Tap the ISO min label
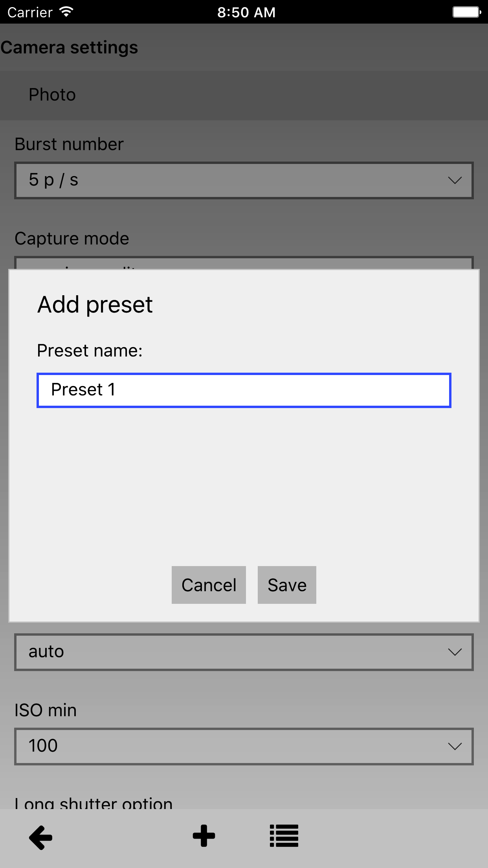 pyautogui.click(x=46, y=710)
